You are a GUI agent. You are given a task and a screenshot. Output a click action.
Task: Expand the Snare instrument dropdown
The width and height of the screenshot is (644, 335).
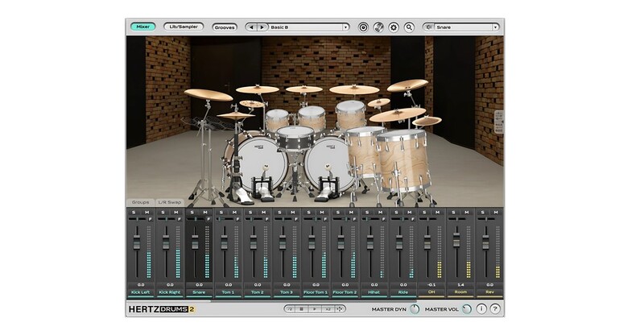495,27
